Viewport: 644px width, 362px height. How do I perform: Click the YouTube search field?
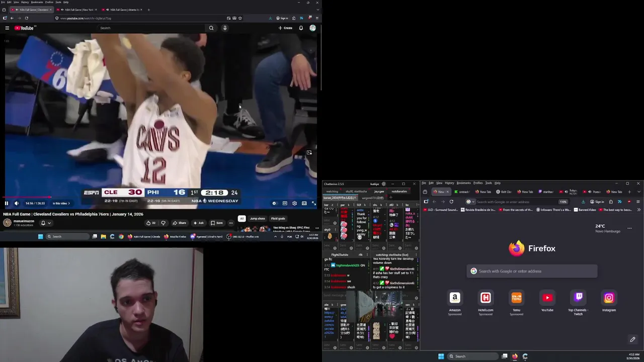tap(151, 28)
